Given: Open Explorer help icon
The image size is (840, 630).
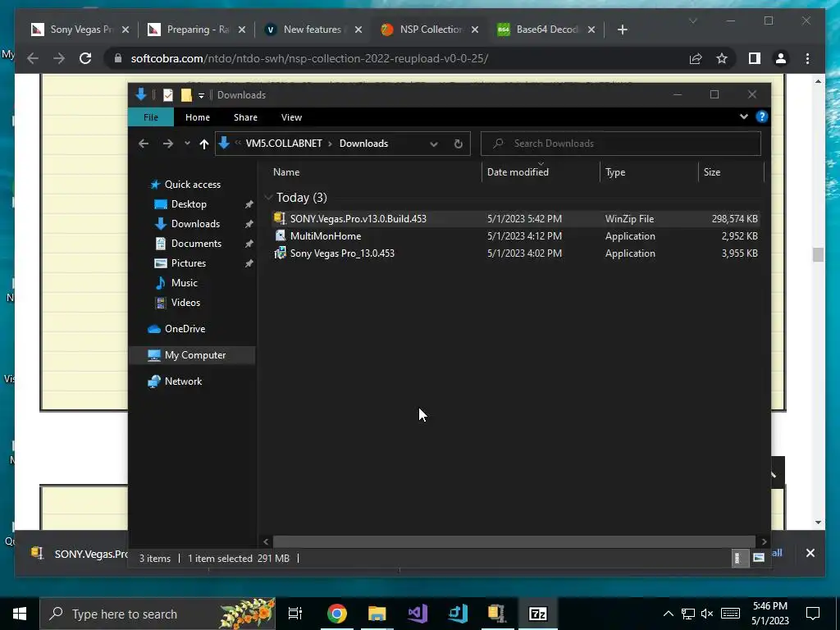Looking at the screenshot, I should pyautogui.click(x=762, y=116).
